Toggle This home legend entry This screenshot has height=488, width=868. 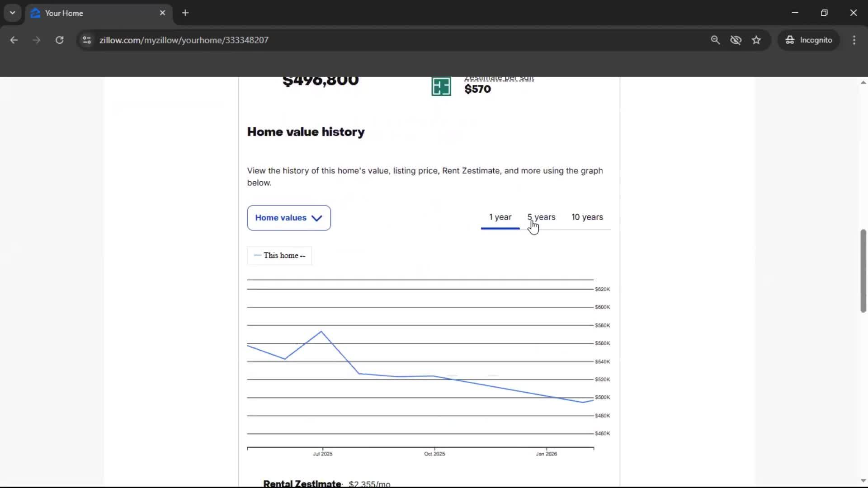pos(279,256)
